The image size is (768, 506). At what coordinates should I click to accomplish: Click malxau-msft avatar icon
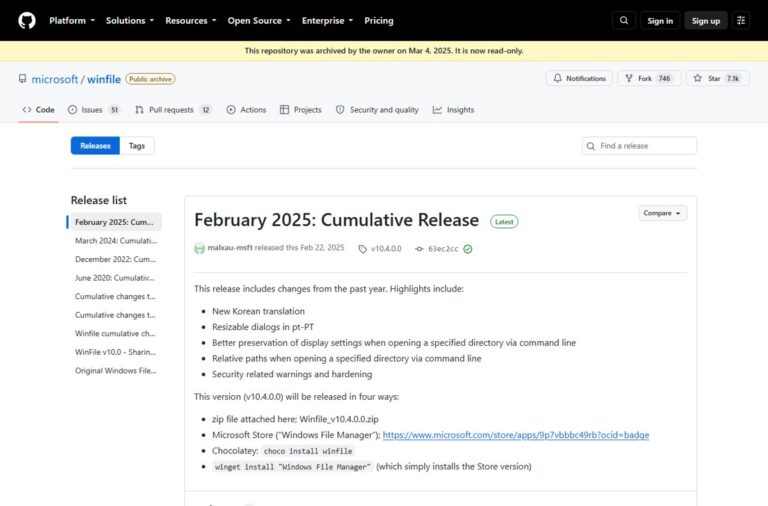tap(199, 248)
